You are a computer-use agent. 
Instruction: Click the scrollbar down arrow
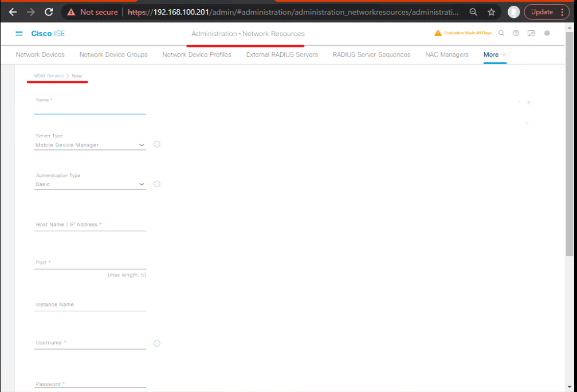[570, 387]
